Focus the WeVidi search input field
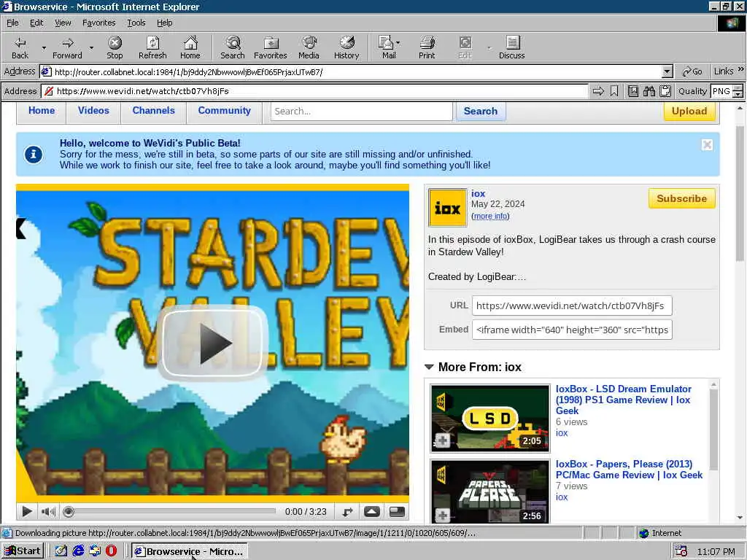The image size is (747, 560). pos(362,112)
